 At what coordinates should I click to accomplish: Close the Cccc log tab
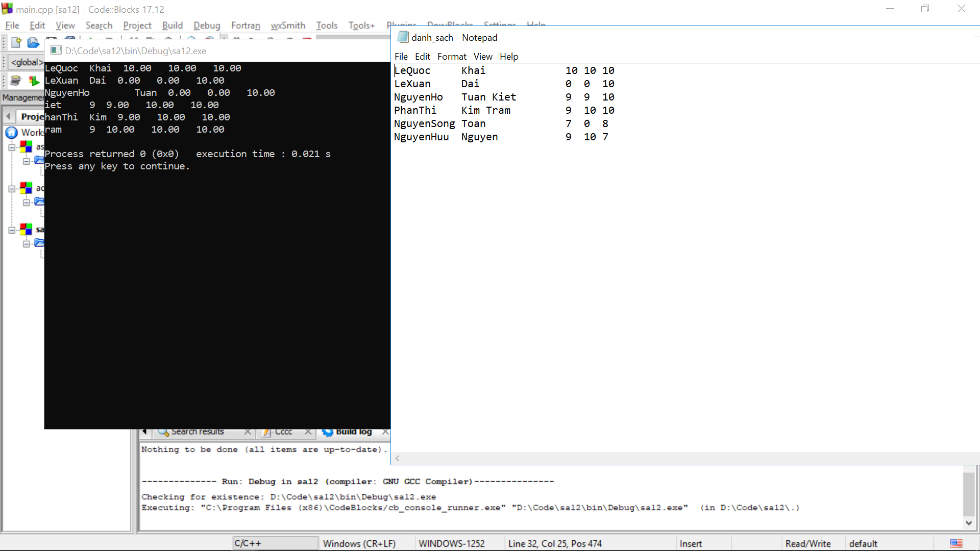point(308,432)
